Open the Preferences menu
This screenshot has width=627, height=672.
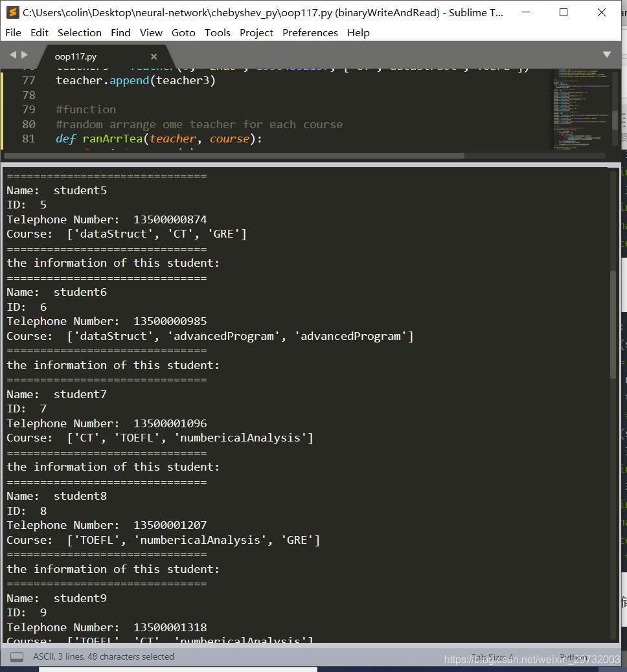tap(310, 32)
